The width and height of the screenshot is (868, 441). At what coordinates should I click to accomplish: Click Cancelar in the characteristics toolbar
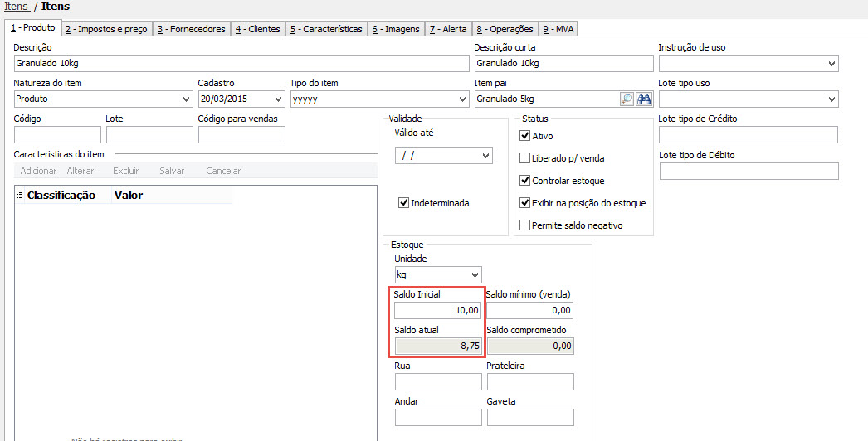(x=223, y=171)
